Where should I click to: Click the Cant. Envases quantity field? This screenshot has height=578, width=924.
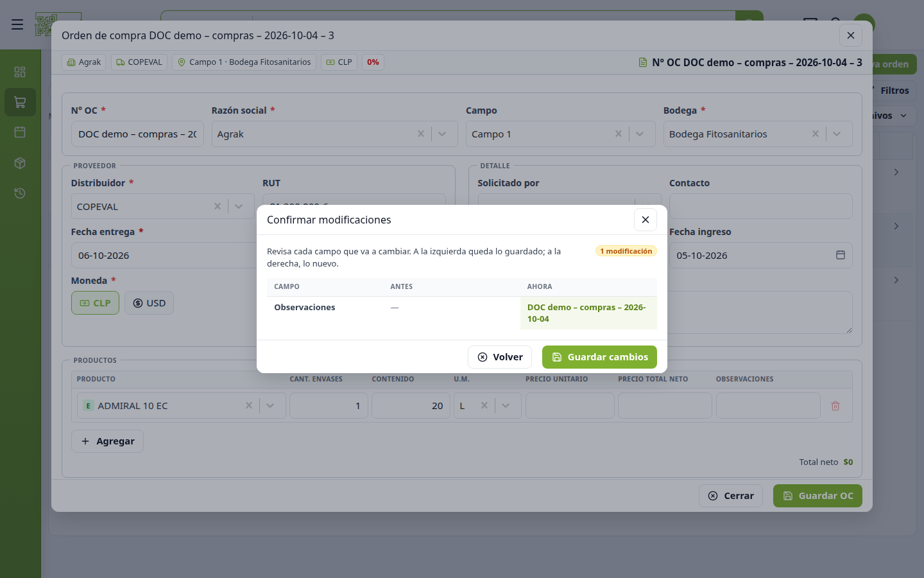(x=329, y=405)
